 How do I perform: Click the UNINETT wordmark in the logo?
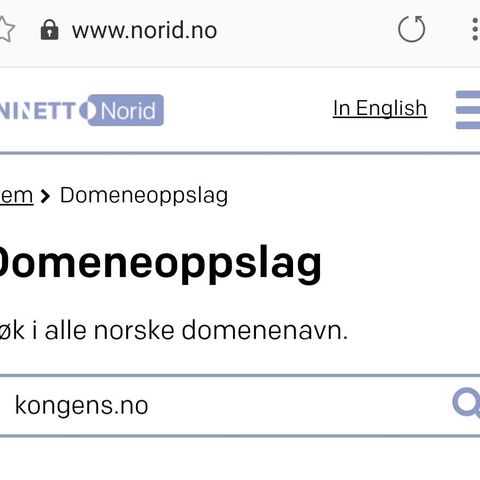pyautogui.click(x=38, y=111)
